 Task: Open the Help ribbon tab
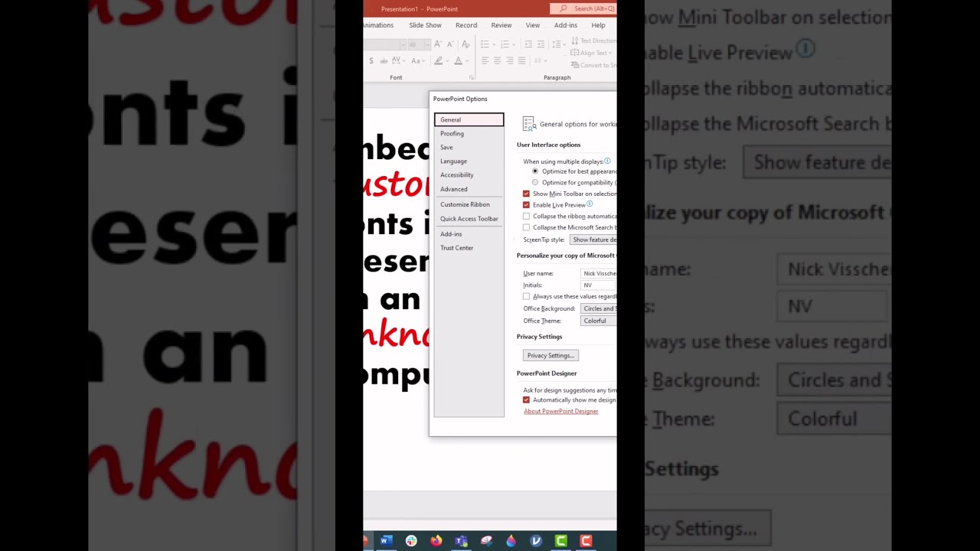(598, 25)
